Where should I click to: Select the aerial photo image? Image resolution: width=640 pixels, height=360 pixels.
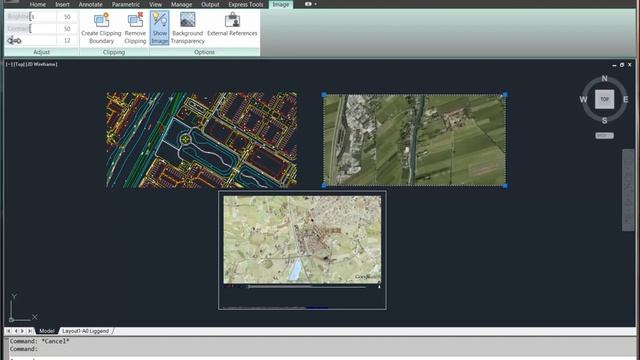click(x=414, y=140)
